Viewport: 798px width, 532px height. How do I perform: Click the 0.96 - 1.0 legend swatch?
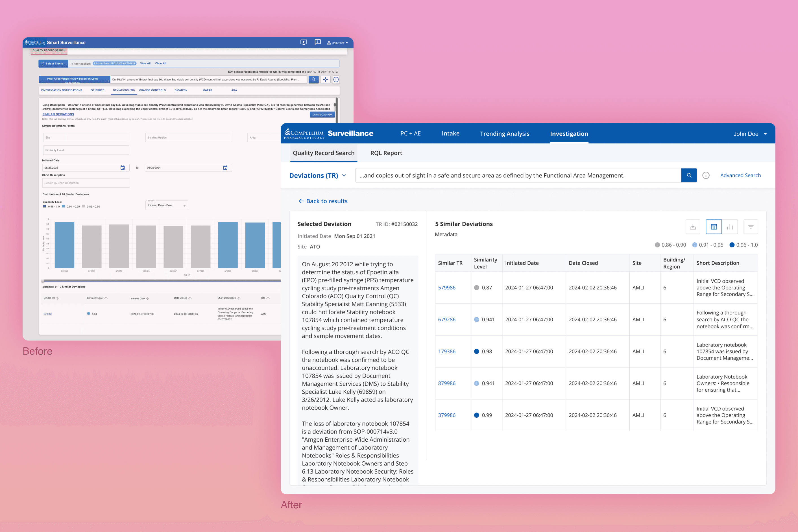coord(732,245)
